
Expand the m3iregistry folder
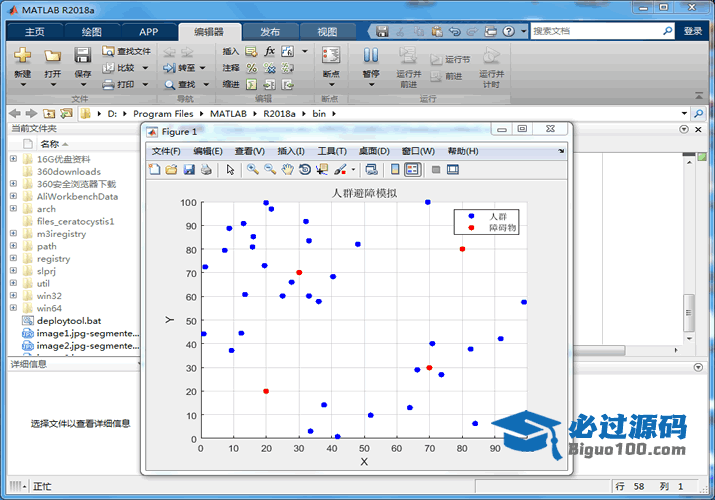(13, 233)
